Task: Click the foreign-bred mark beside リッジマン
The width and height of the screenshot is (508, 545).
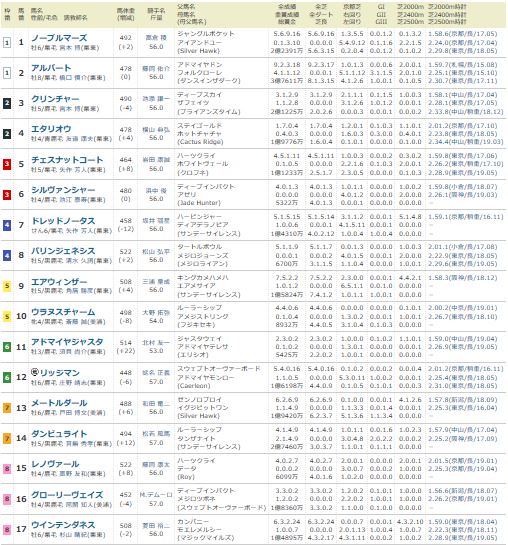Action: [35, 372]
